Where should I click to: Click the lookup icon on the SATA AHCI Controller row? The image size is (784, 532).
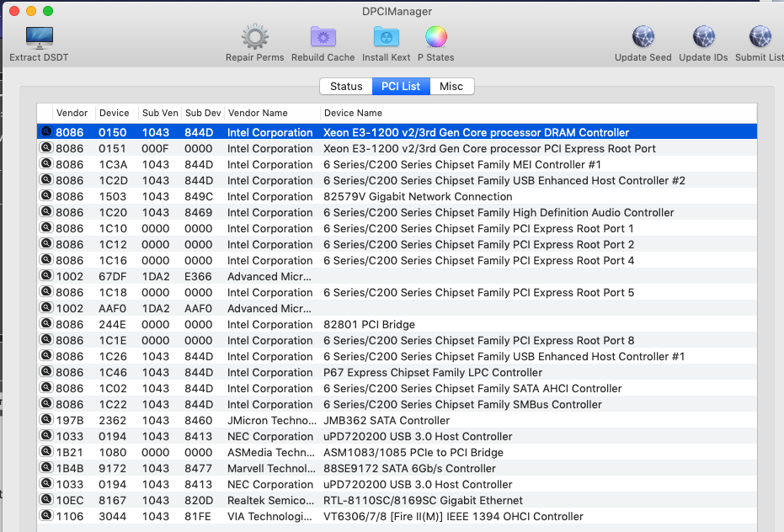46,388
